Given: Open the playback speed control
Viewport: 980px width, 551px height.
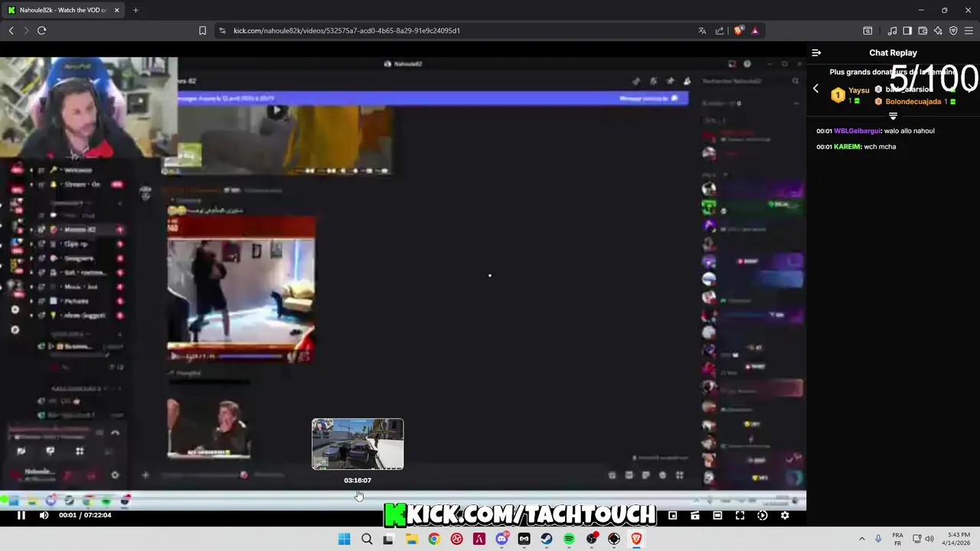Looking at the screenshot, I should point(762,515).
